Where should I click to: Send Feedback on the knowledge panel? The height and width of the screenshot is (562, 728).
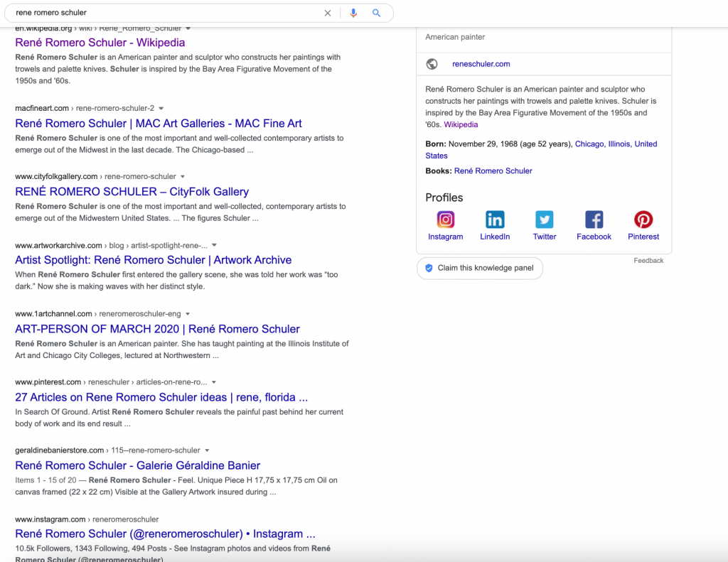pyautogui.click(x=648, y=261)
